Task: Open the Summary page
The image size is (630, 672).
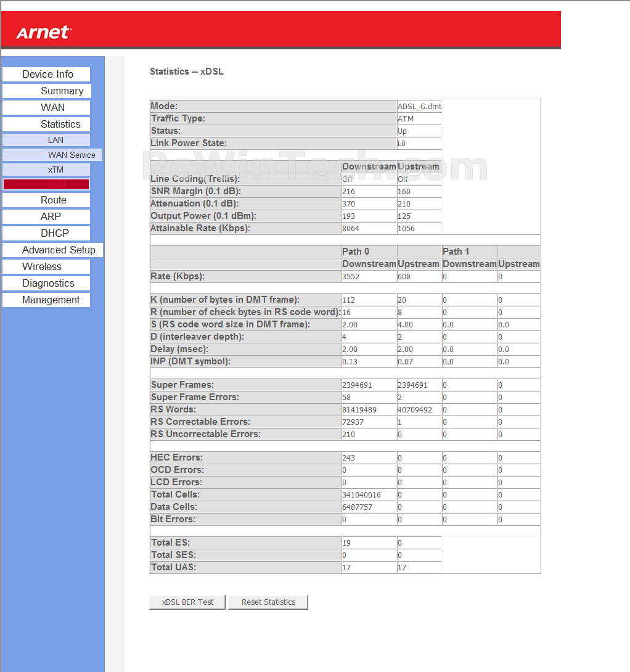Action: [47, 91]
